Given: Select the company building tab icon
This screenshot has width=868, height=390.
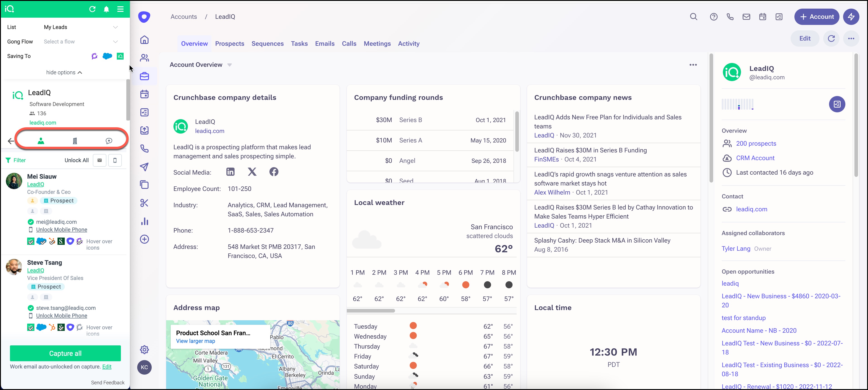Looking at the screenshot, I should (75, 141).
